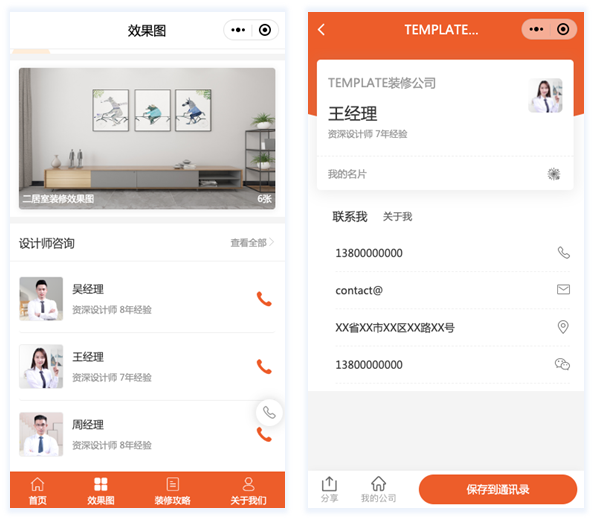Tap the floating white phone button

(x=269, y=412)
